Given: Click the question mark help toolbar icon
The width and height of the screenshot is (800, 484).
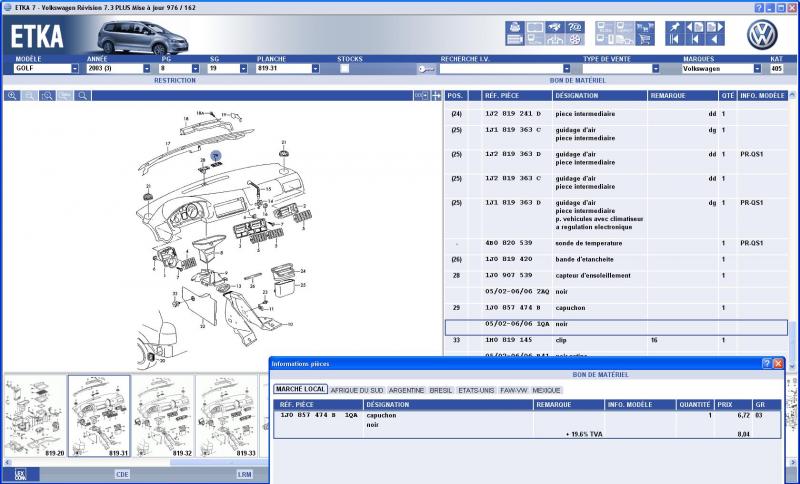Looking at the screenshot, I should [575, 27].
